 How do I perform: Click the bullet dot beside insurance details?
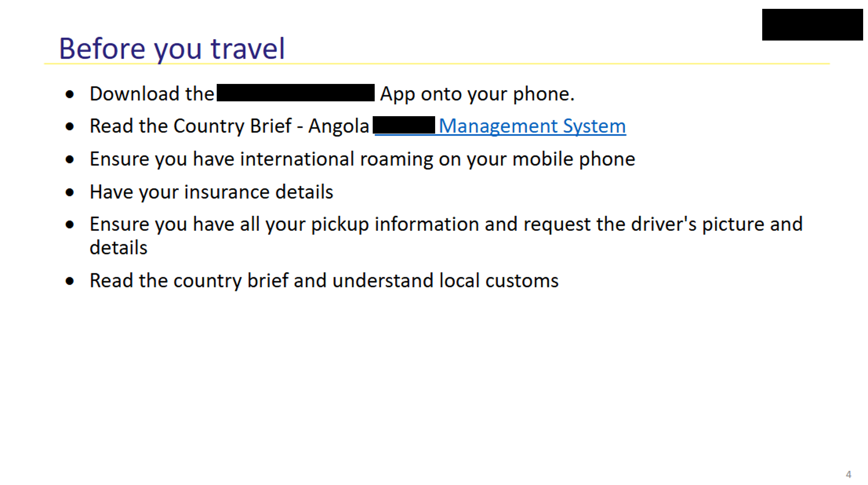pyautogui.click(x=70, y=193)
